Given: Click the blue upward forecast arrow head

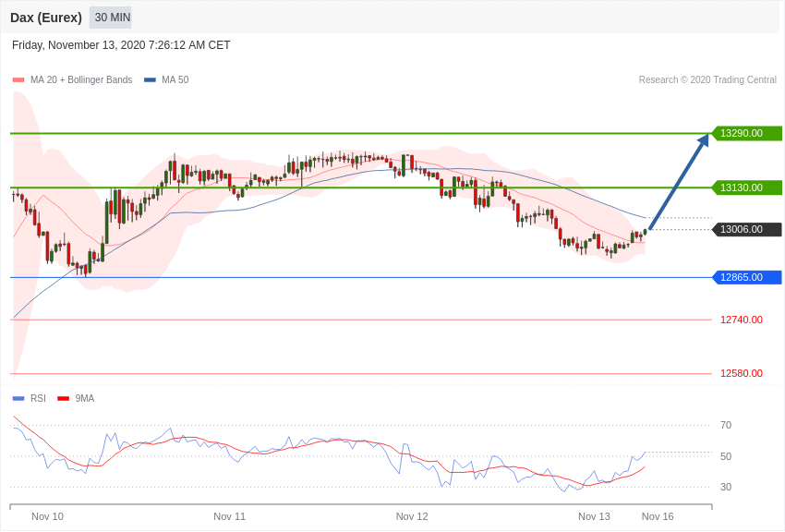Looking at the screenshot, I should click(704, 140).
